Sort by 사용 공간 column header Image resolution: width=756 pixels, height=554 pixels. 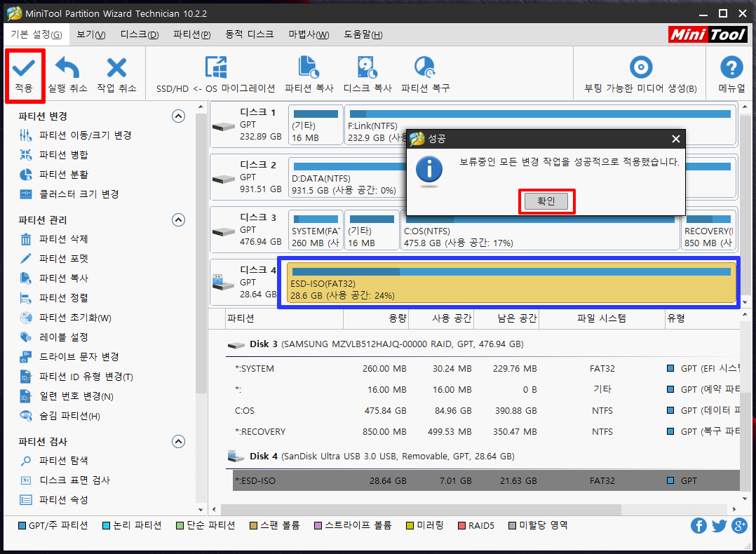441,318
